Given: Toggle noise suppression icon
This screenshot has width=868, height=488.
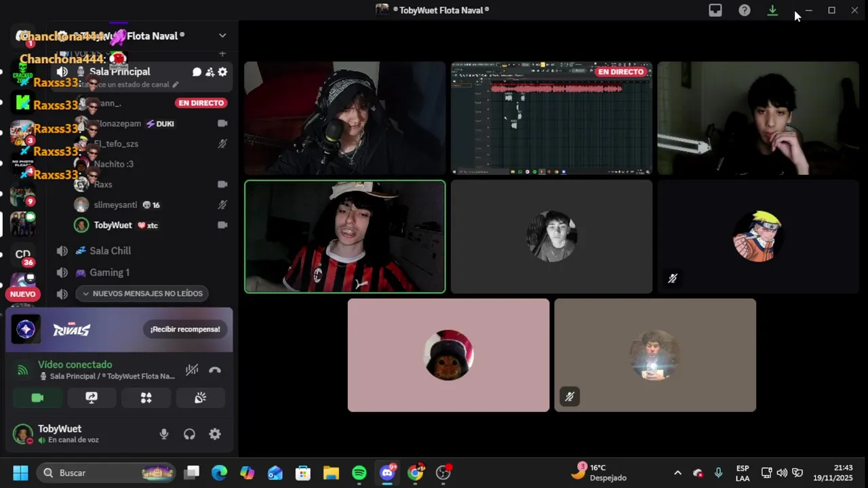Looking at the screenshot, I should tap(192, 370).
